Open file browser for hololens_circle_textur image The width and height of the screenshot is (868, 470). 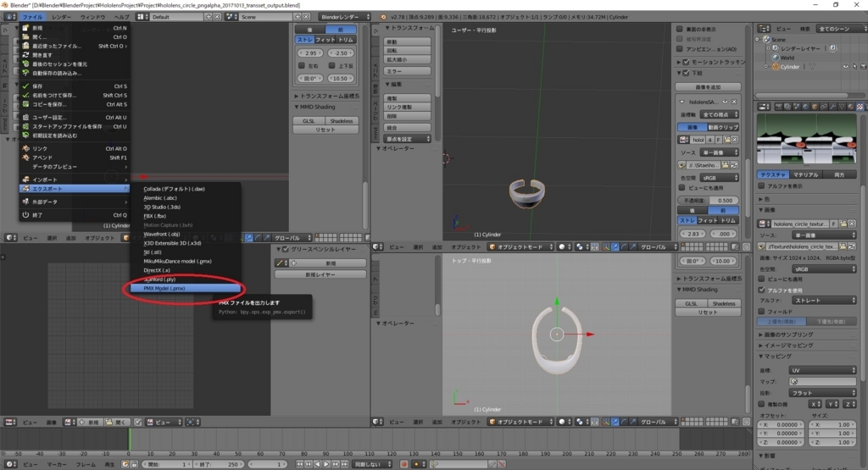click(843, 224)
